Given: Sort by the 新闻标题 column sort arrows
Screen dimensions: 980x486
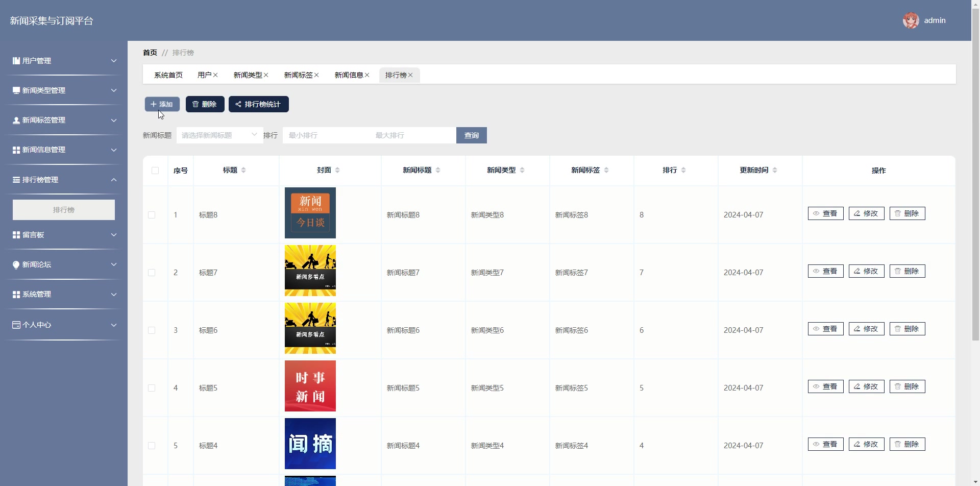Looking at the screenshot, I should pyautogui.click(x=438, y=170).
